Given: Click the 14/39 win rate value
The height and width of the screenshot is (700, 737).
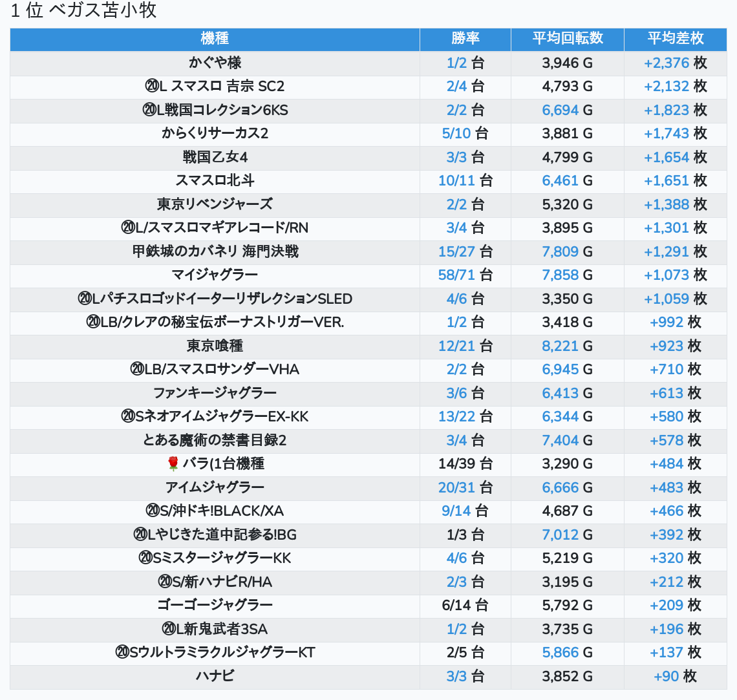Looking at the screenshot, I should coord(465,463).
